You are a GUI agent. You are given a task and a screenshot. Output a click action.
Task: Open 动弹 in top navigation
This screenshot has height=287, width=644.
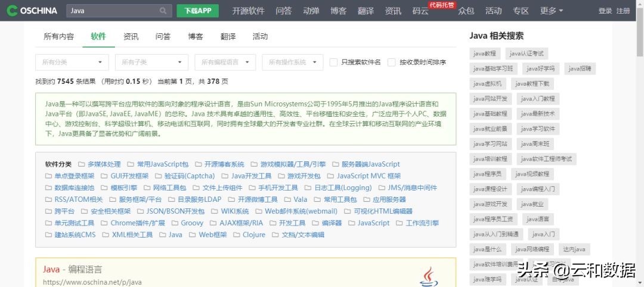(311, 11)
